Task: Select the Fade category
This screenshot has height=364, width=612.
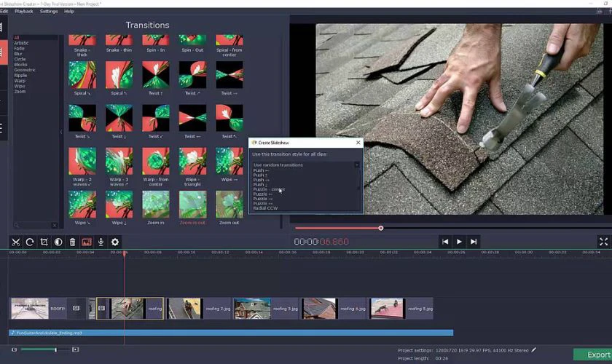Action: [19, 48]
